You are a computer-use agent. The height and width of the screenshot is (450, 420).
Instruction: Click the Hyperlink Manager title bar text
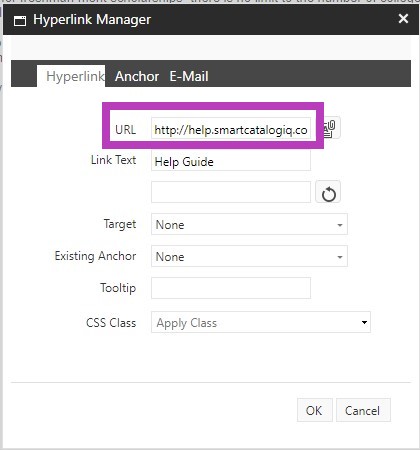92,20
